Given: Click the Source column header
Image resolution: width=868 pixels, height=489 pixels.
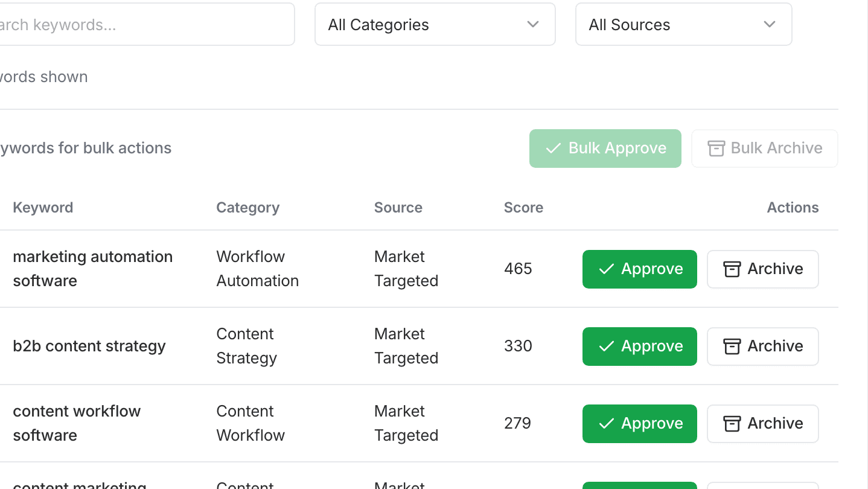Looking at the screenshot, I should (x=398, y=207).
